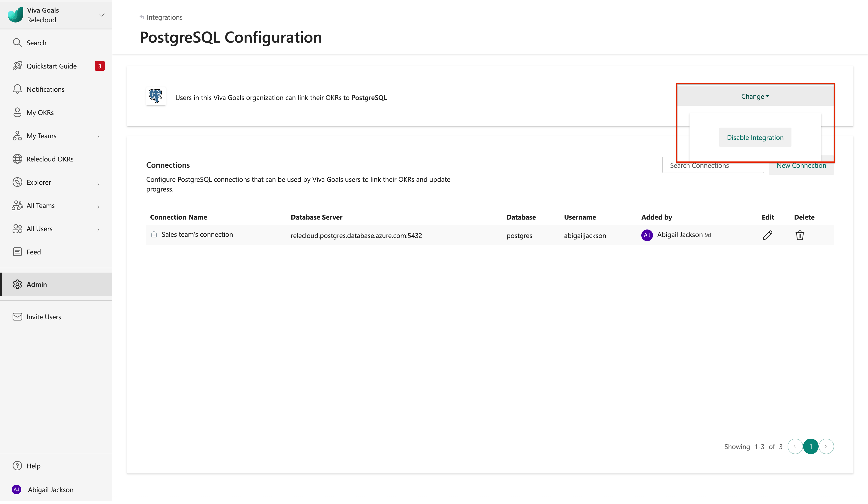The height and width of the screenshot is (504, 868).
Task: Go back via the Integrations link
Action: pos(164,17)
